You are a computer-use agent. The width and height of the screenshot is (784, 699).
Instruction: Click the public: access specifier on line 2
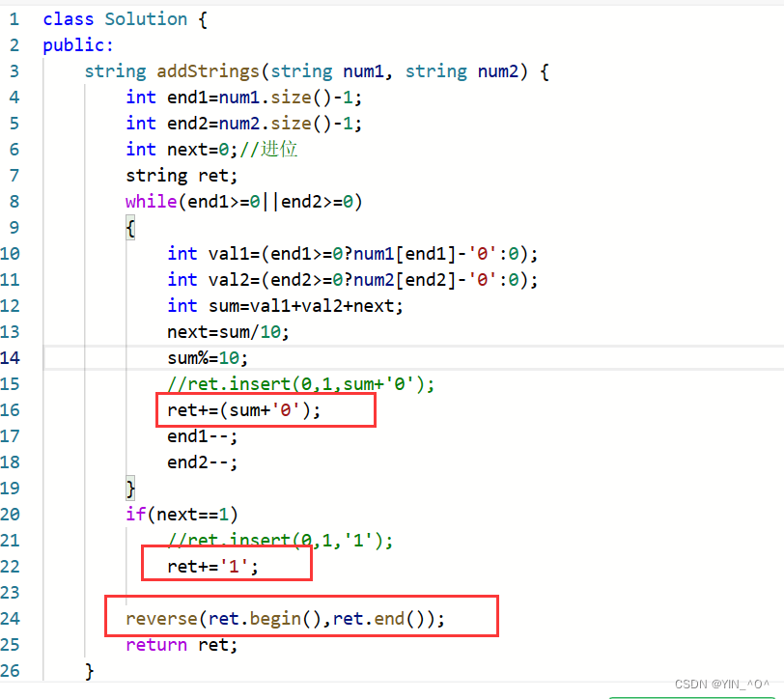click(x=77, y=44)
